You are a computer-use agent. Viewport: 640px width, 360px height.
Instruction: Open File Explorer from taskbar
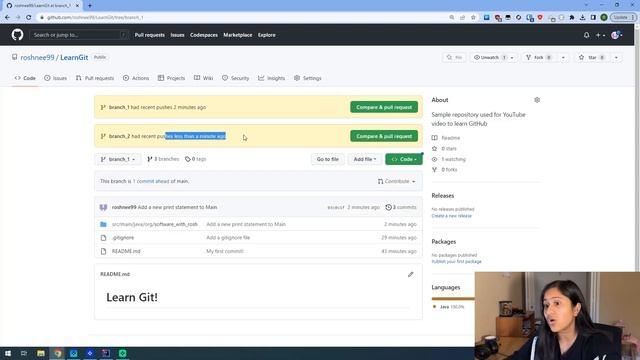pyautogui.click(x=41, y=353)
